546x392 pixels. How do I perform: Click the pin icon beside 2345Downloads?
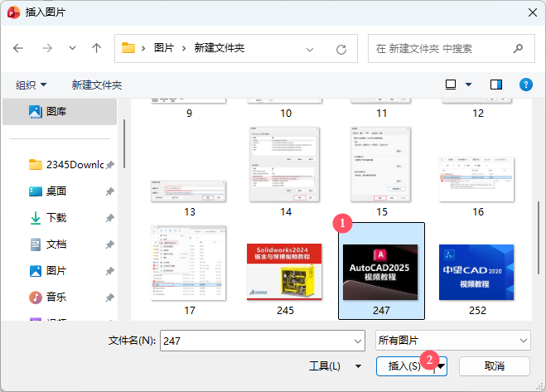point(110,165)
